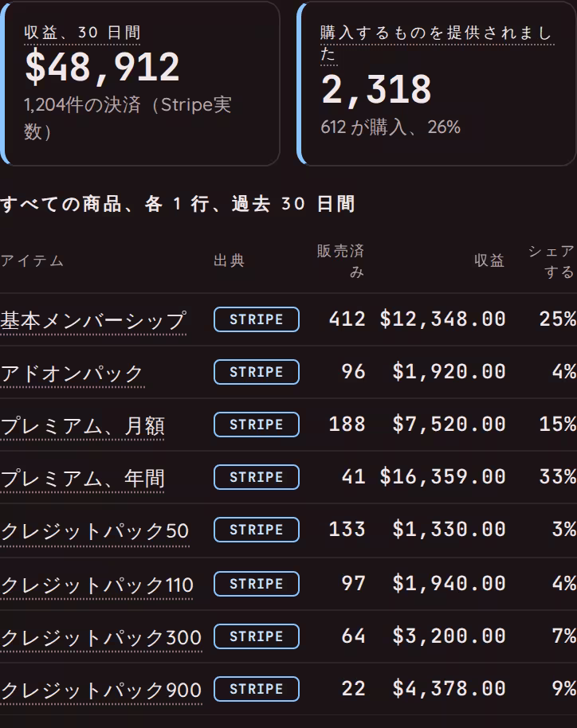Click STRIPE badge in プレミアム、年間 row
Screen dimensions: 577x728
[257, 477]
